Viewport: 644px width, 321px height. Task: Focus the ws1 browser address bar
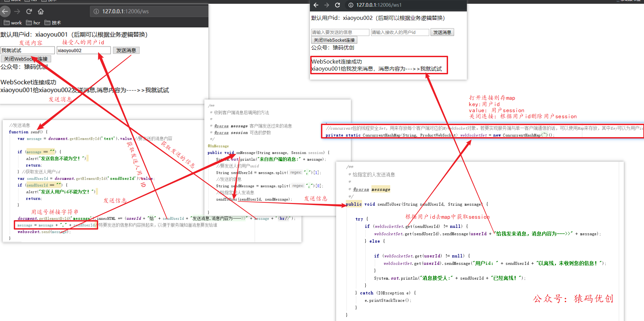pyautogui.click(x=406, y=5)
